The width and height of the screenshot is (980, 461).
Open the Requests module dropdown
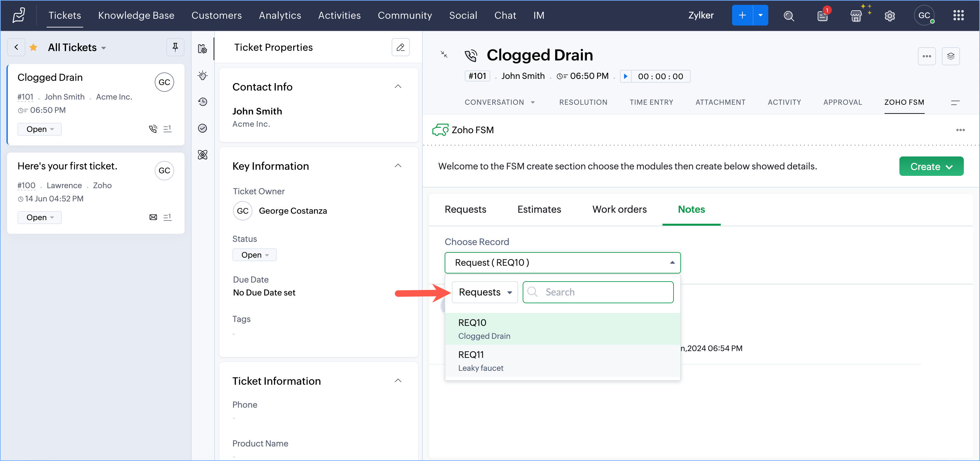(484, 292)
